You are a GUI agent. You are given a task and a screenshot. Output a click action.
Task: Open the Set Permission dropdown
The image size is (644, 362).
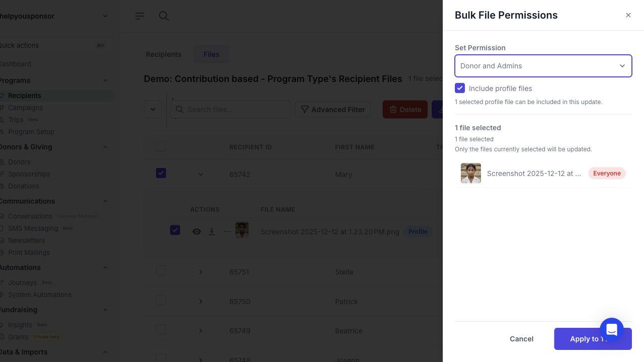pos(543,66)
